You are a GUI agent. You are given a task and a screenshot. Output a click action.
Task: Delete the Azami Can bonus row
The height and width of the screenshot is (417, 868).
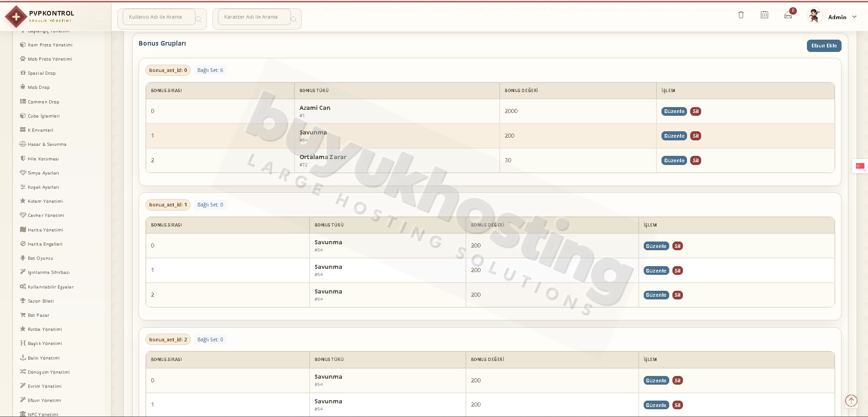(x=696, y=111)
